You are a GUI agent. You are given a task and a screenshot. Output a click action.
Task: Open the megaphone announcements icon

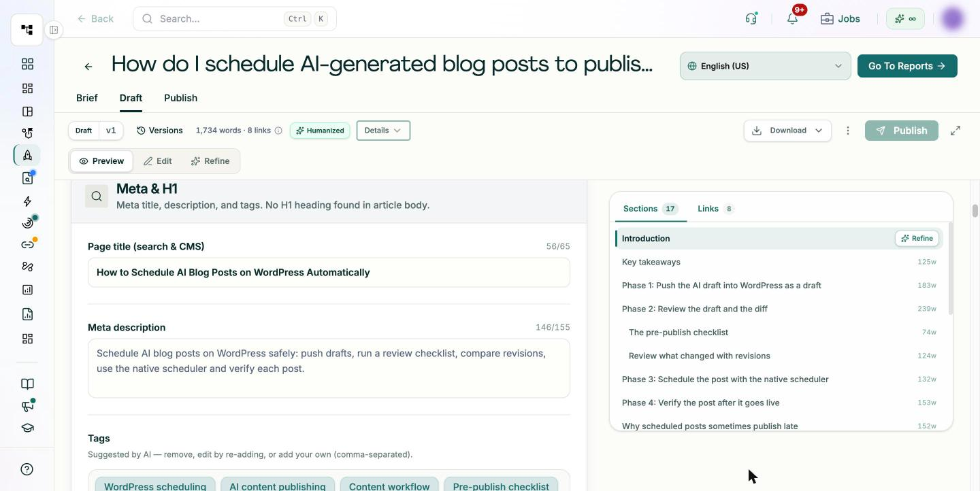(27, 406)
